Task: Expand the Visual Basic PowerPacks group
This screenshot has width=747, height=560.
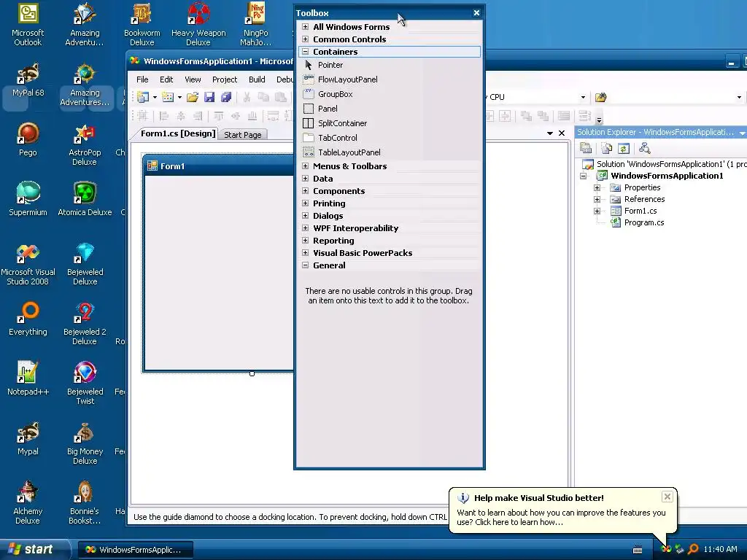Action: coord(306,253)
